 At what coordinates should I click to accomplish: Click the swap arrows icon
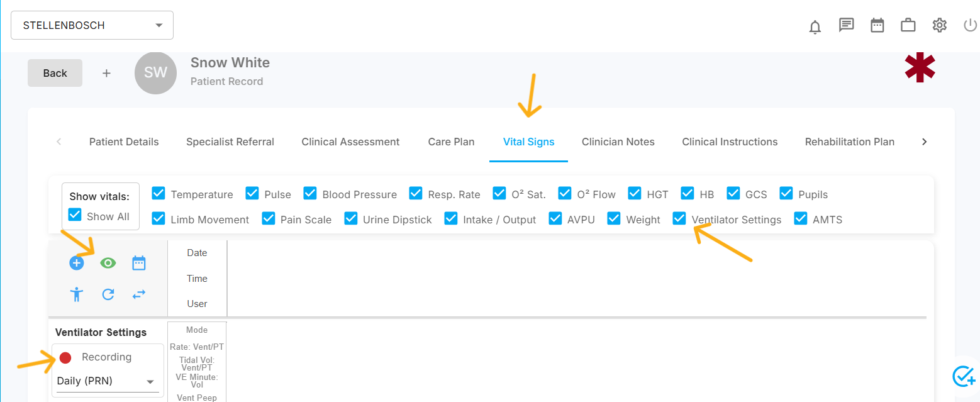[x=139, y=294]
